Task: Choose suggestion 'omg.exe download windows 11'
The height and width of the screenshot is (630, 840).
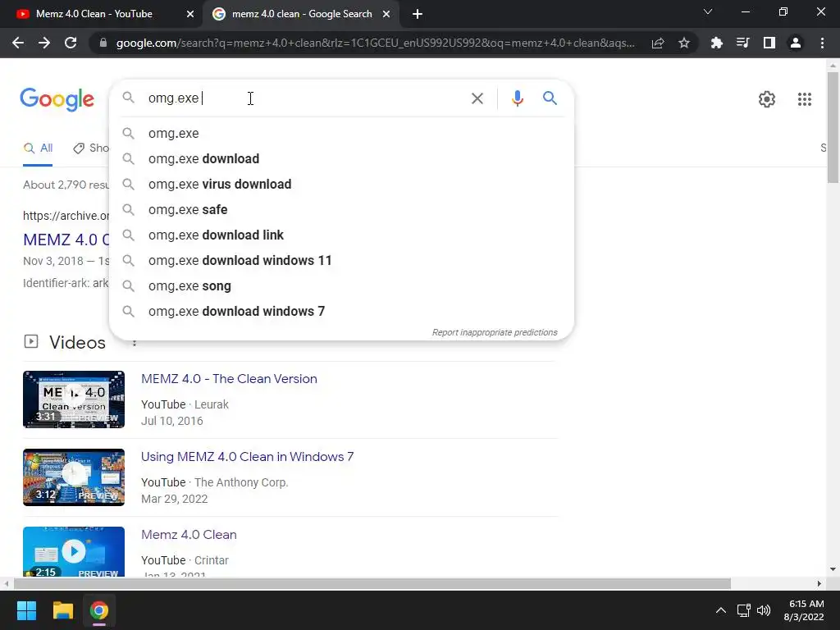Action: [341, 260]
